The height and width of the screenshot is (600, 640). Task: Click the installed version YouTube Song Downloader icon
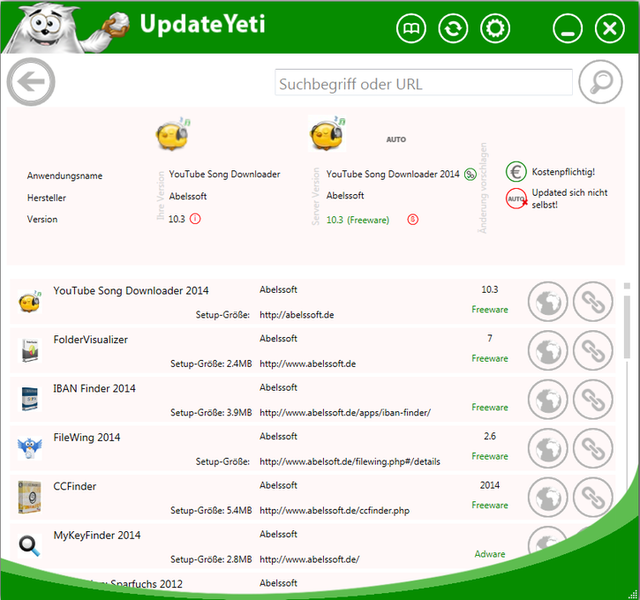point(173,133)
